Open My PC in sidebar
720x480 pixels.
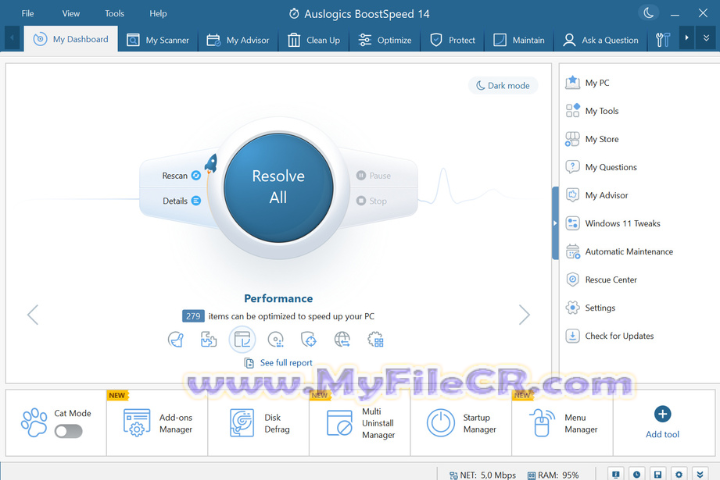coord(588,83)
